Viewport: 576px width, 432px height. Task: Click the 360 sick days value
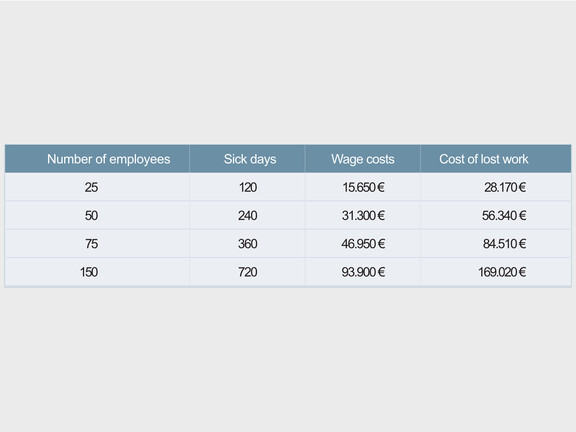(x=248, y=244)
